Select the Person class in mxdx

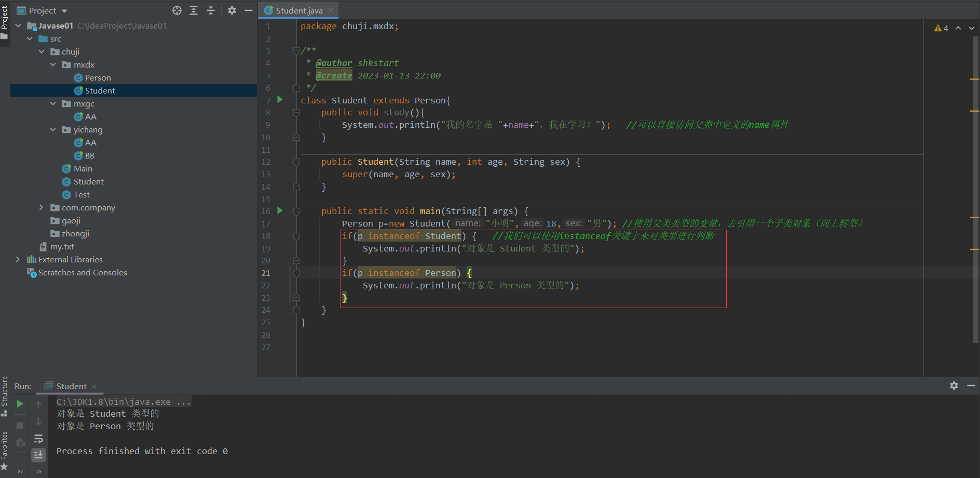coord(92,77)
